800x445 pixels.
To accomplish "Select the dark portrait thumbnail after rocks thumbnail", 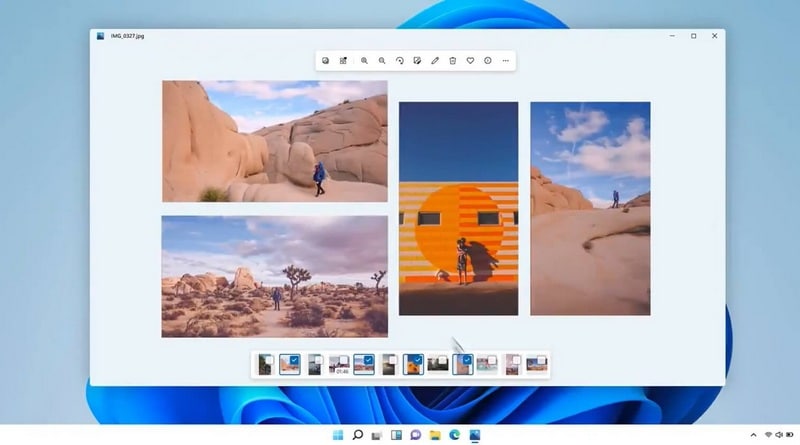I will (314, 365).
